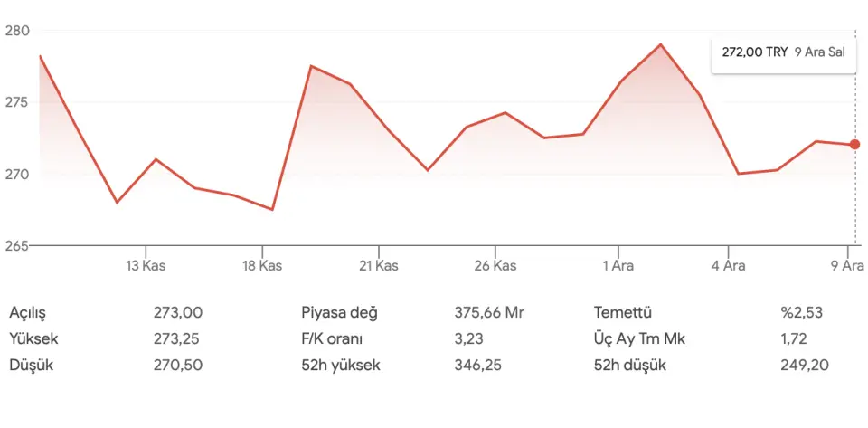Select the Yüksek value 273,25
The width and height of the screenshot is (868, 428).
[x=178, y=339]
